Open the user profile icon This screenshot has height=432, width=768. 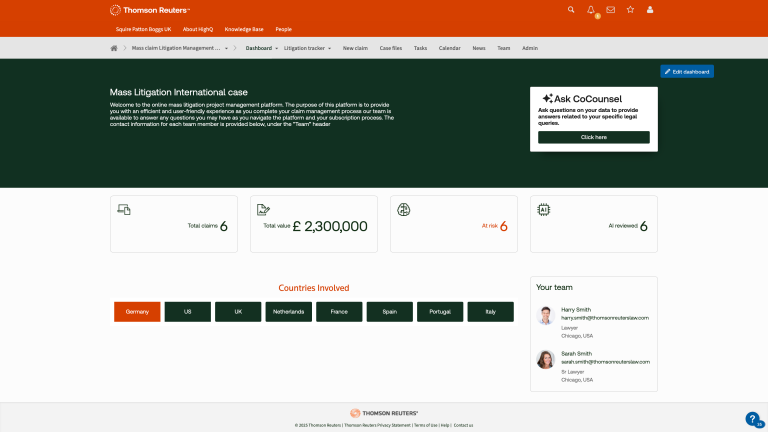coord(650,9)
